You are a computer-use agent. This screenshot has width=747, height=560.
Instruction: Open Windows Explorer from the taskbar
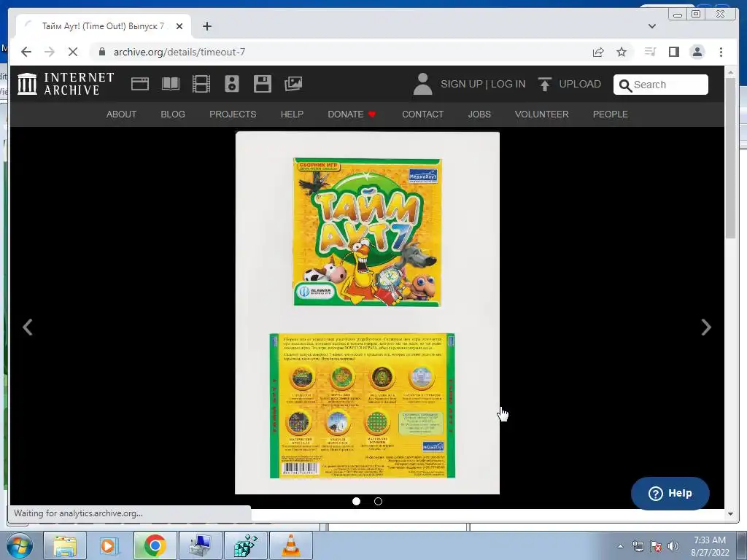click(65, 545)
